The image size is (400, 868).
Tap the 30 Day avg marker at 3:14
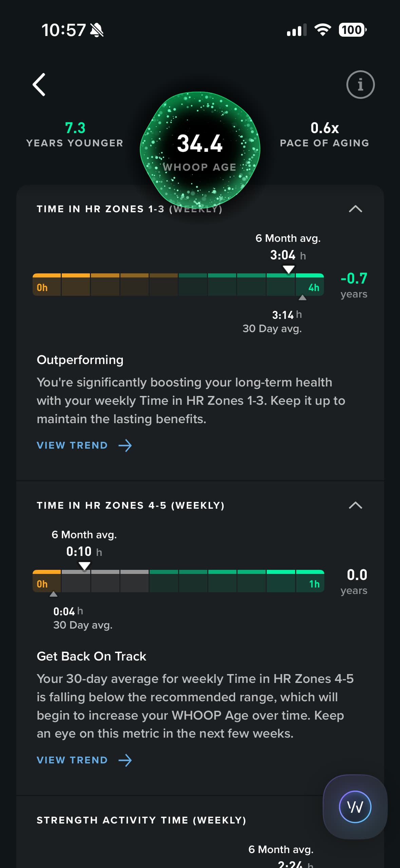(x=302, y=298)
